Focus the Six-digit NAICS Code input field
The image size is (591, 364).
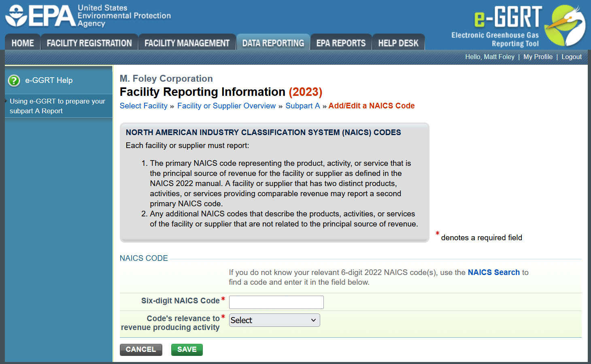pyautogui.click(x=276, y=302)
